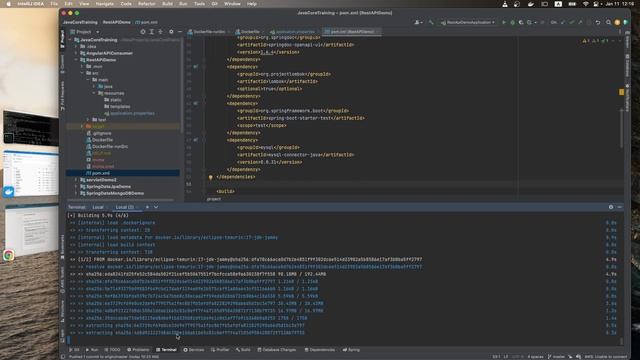Viewport: 640px width, 360px height.
Task: Select the first Local terminal tab
Action: (98, 207)
